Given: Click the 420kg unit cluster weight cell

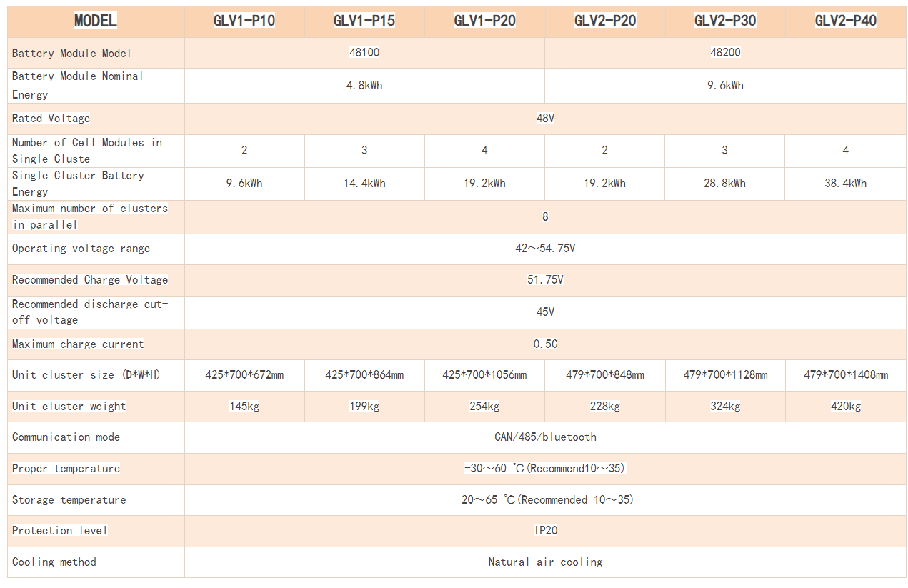Looking at the screenshot, I should tap(846, 407).
